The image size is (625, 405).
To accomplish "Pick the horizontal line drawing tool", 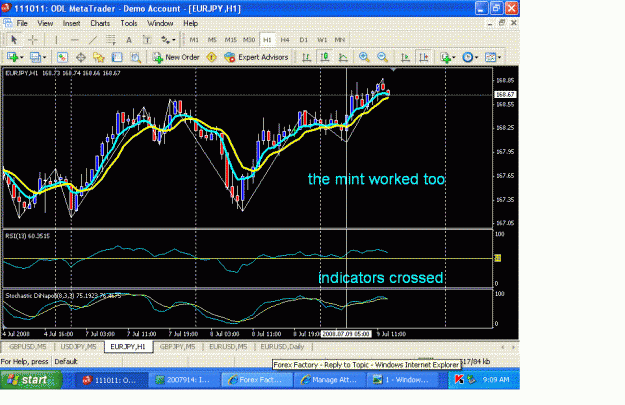I will [x=74, y=40].
